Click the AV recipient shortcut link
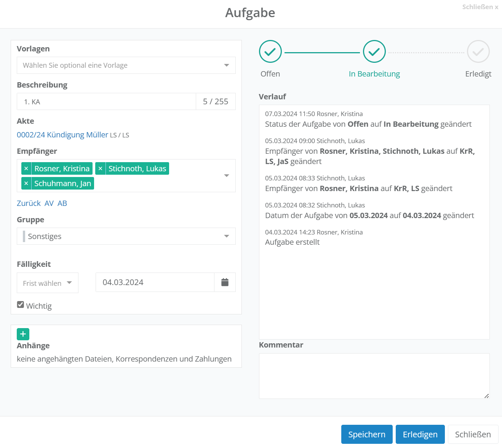Image resolution: width=502 pixels, height=448 pixels. pyautogui.click(x=49, y=203)
